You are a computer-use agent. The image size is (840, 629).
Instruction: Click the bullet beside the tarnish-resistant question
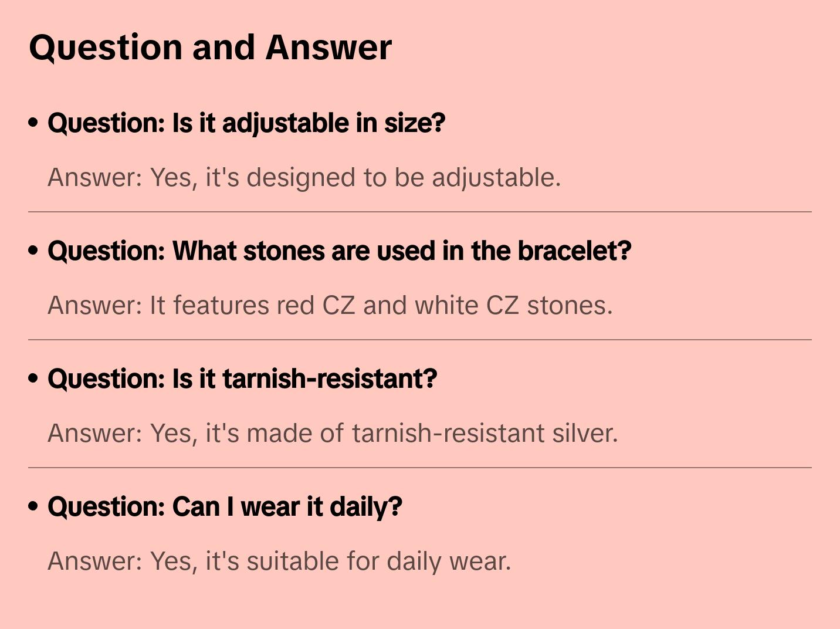[33, 379]
